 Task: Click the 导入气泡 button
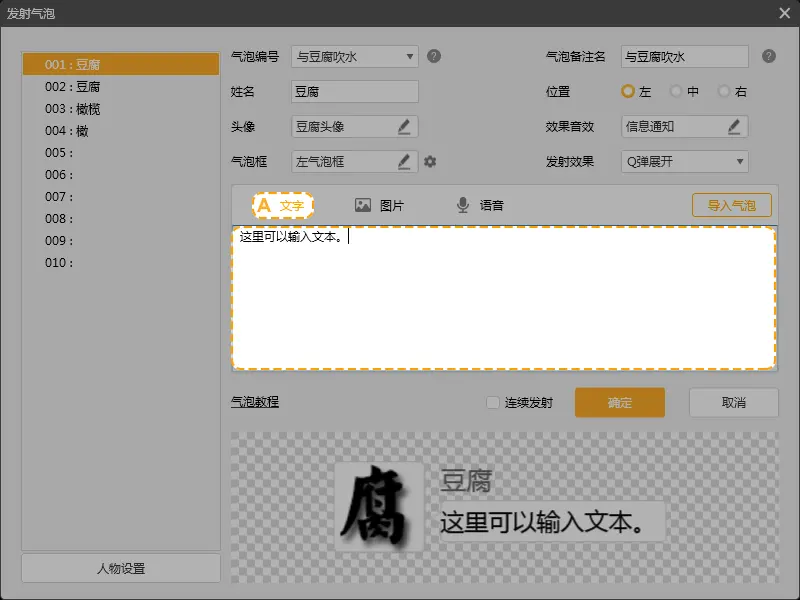pos(731,205)
